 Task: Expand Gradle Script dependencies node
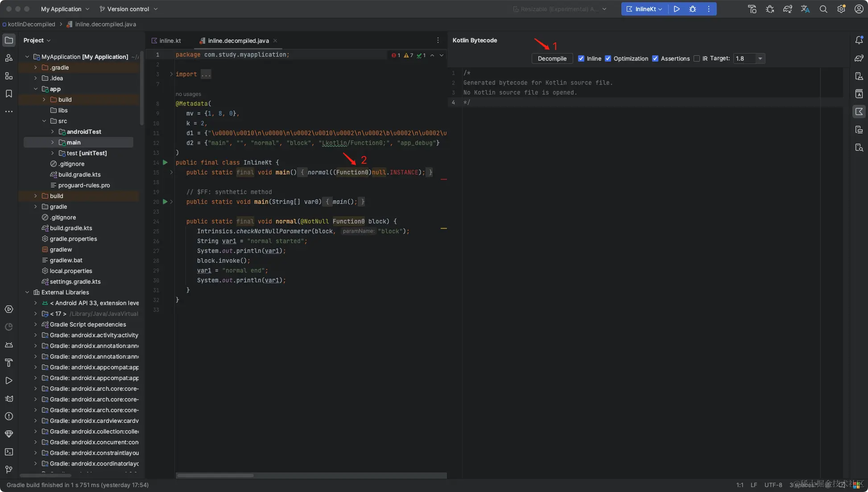pos(36,324)
